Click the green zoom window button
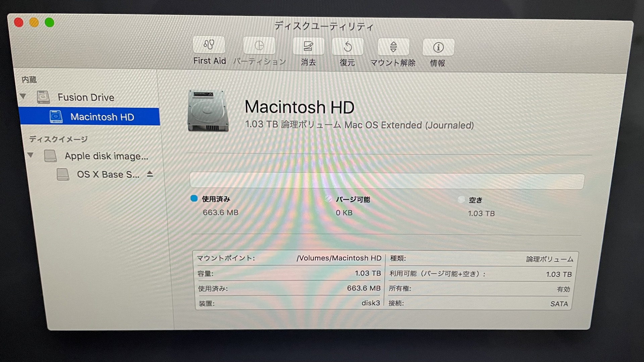 tap(50, 22)
